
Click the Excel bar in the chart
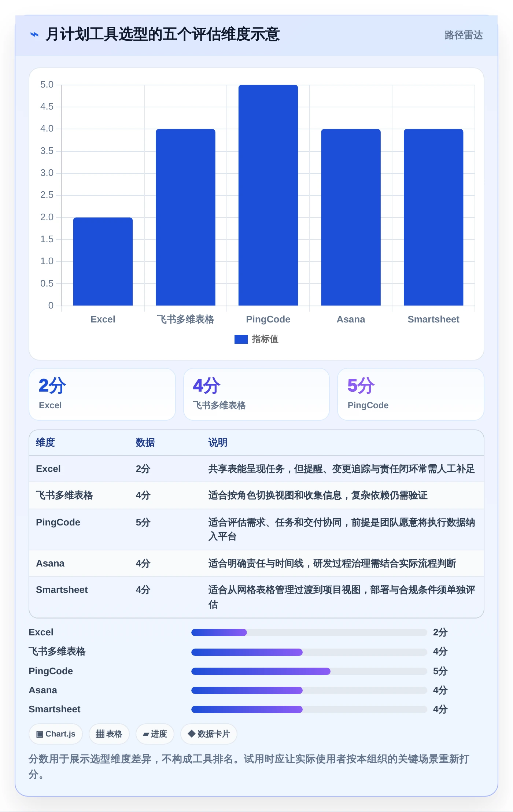(103, 262)
